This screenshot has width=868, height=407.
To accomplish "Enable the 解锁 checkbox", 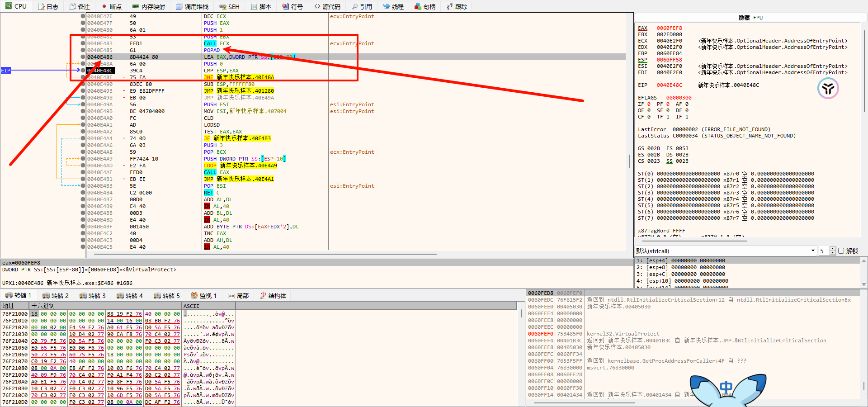I will click(841, 251).
